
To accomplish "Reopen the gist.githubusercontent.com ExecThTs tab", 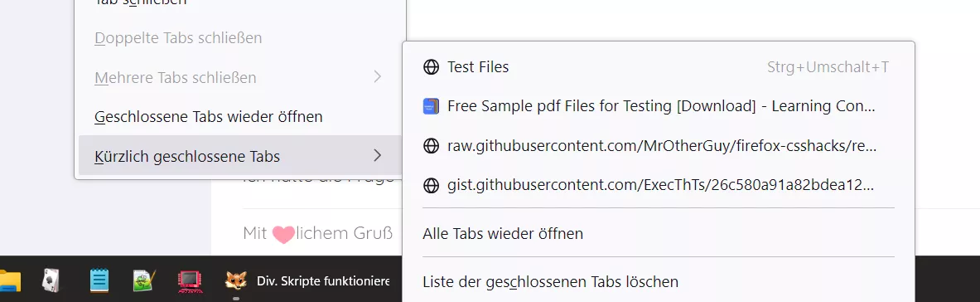I will [659, 186].
